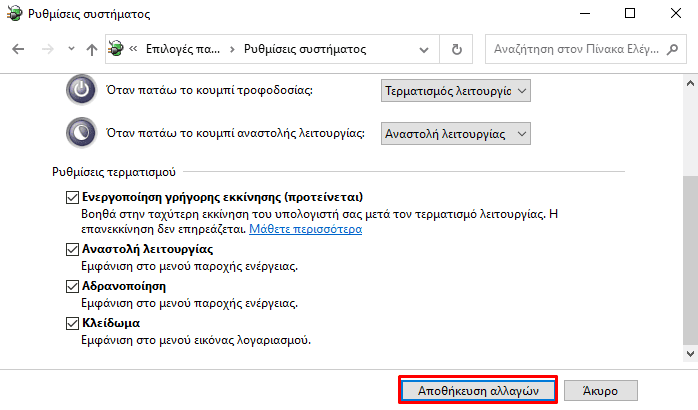Click the Όταν πατάω το κουμπί τροφοδοσίας label
Screen dimensions: 698x410
tap(209, 90)
